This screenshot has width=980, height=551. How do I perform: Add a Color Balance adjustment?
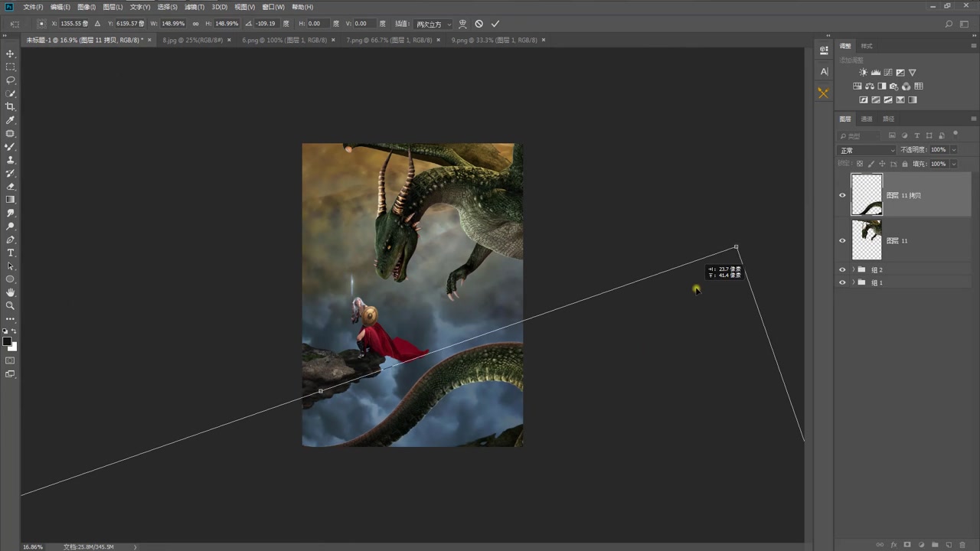click(870, 86)
